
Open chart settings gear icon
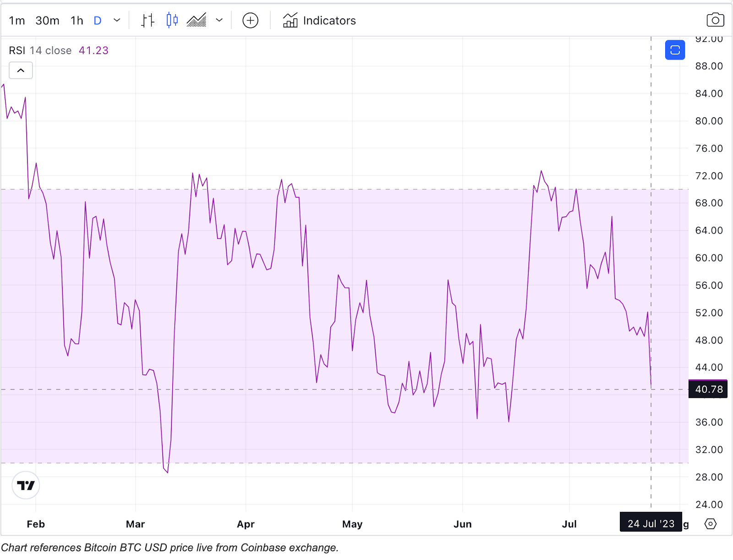click(x=711, y=524)
